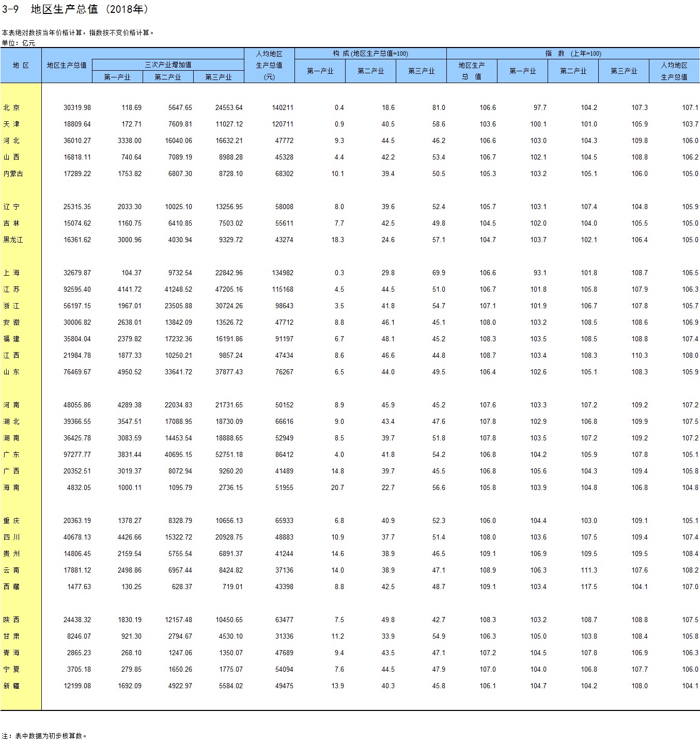Image resolution: width=700 pixels, height=744 pixels.
Task: Click the 上海 row label
Action: coord(11,273)
